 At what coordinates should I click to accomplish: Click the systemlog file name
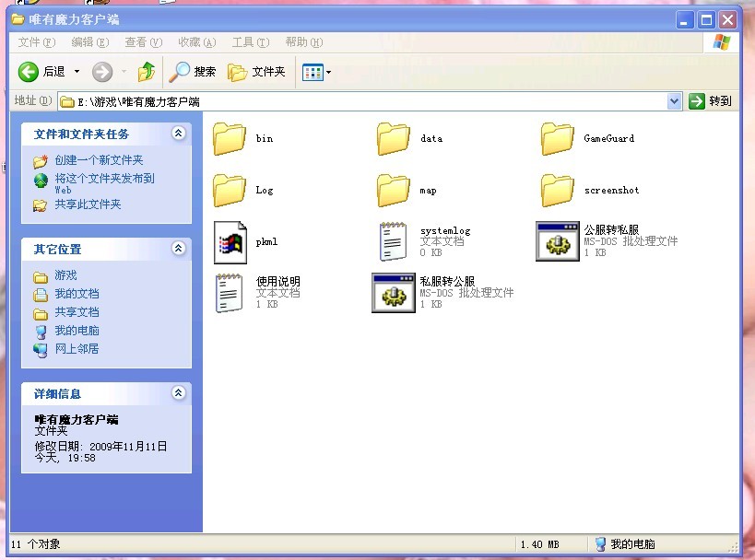pyautogui.click(x=445, y=231)
